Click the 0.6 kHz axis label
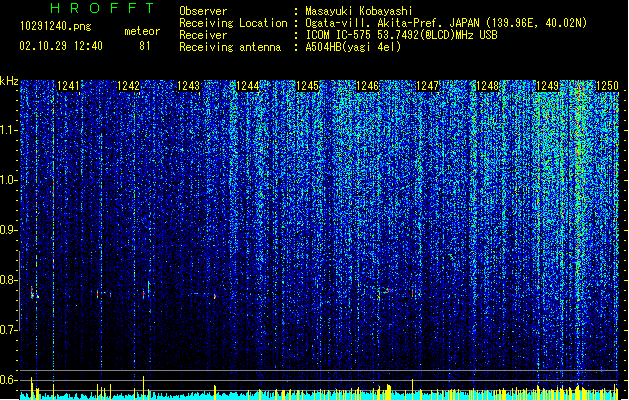This screenshot has width=629, height=400. click(9, 380)
